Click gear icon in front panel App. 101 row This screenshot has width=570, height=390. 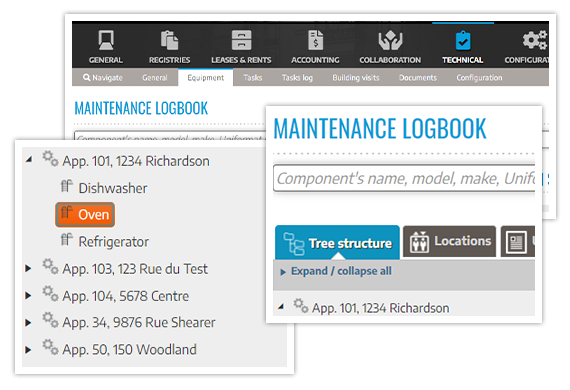pyautogui.click(x=301, y=306)
